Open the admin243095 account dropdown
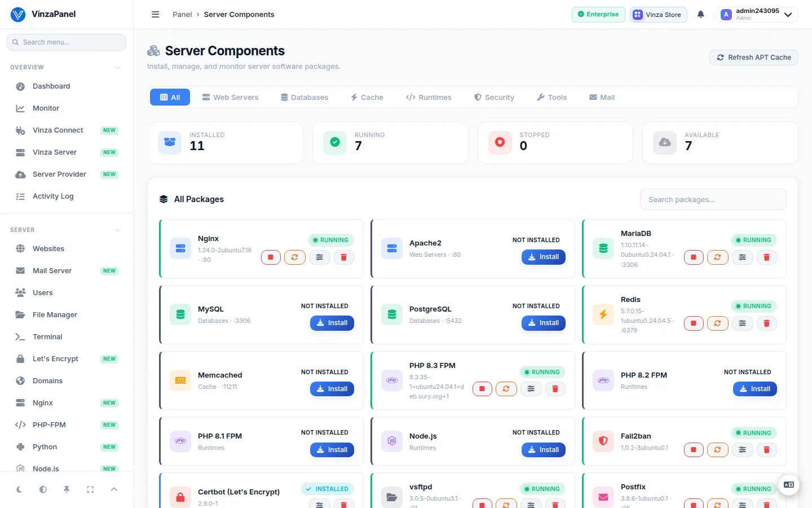Screen dimensions: 812x508 click(756, 15)
